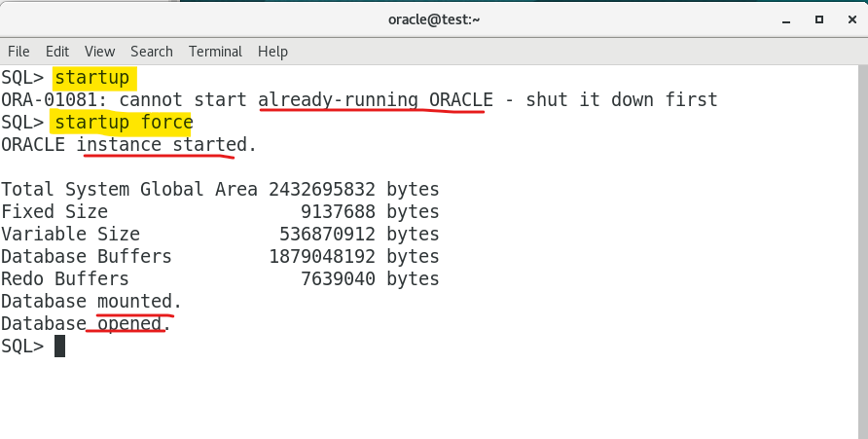Click the 'Total System Global Area' label
The image size is (868, 439).
pos(129,190)
